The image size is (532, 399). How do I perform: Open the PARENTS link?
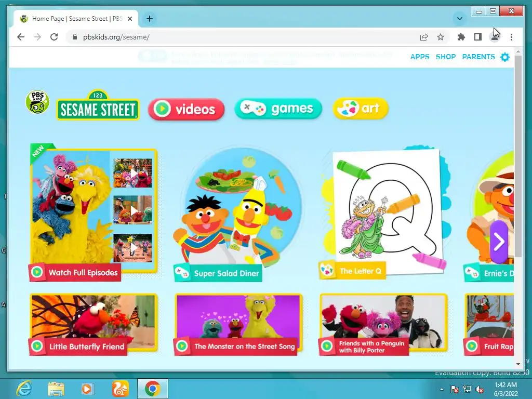pyautogui.click(x=478, y=57)
